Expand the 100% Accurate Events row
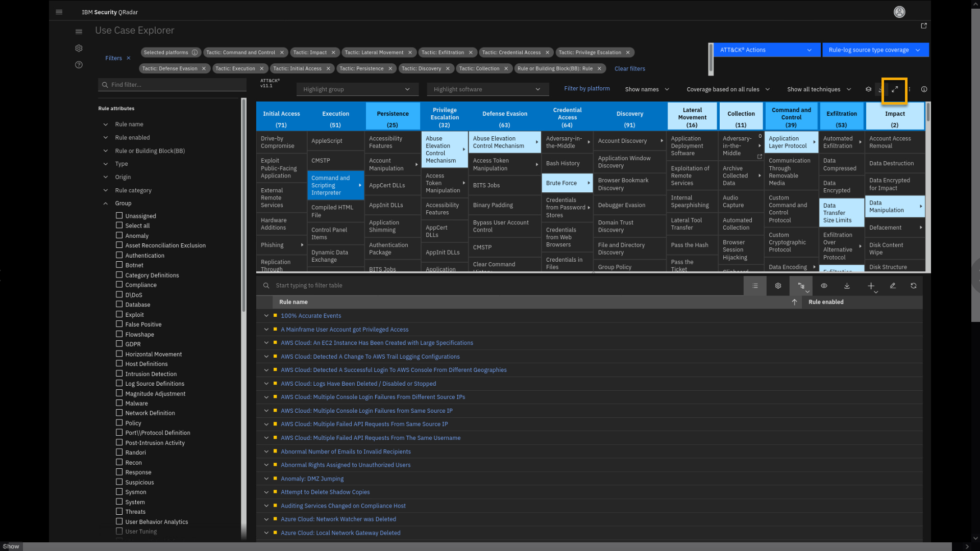 (x=266, y=316)
